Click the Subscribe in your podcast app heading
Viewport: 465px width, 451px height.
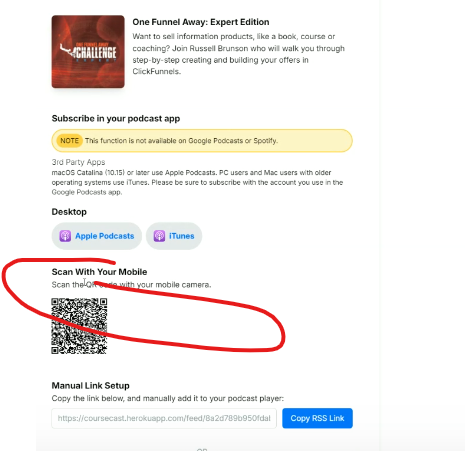coord(116,119)
